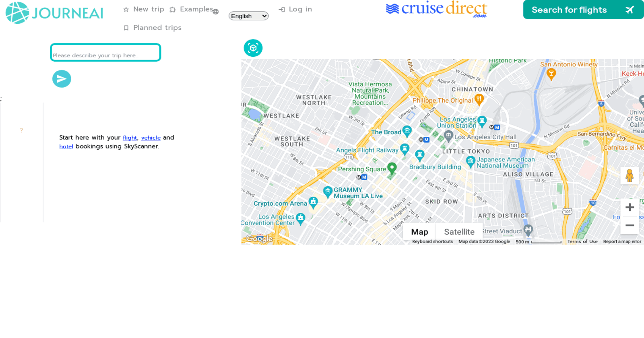Click the WESTLAKE NORTH map label
The image size is (644, 338).
(314, 100)
